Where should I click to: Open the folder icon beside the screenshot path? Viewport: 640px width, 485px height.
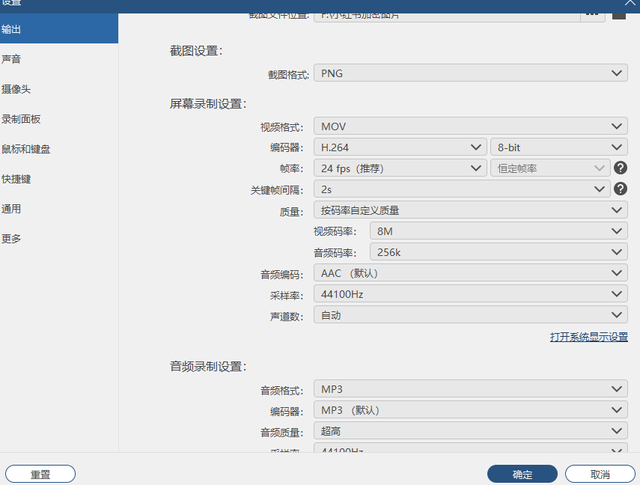pos(619,16)
